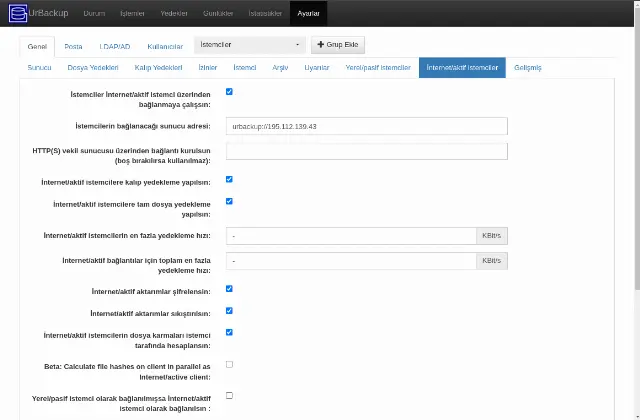Click the page vertical scrollbar
The height and width of the screenshot is (420, 640).
pyautogui.click(x=637, y=147)
